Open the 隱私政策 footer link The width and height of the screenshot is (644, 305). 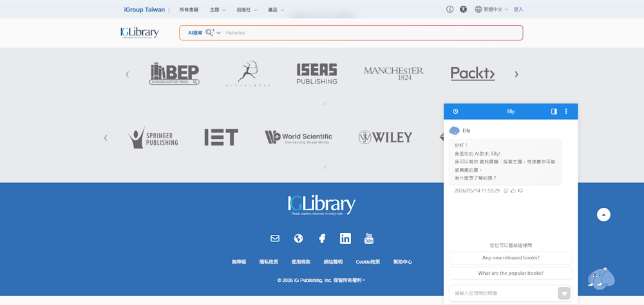[x=269, y=262]
